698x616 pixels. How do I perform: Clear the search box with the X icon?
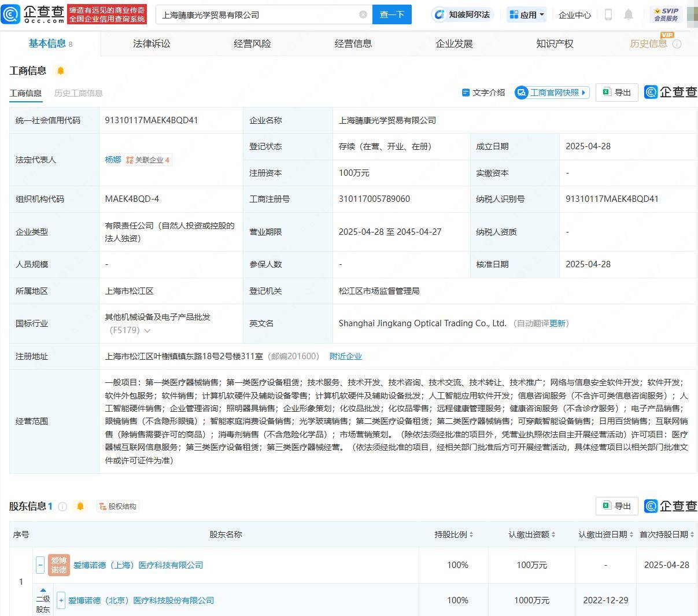point(363,14)
